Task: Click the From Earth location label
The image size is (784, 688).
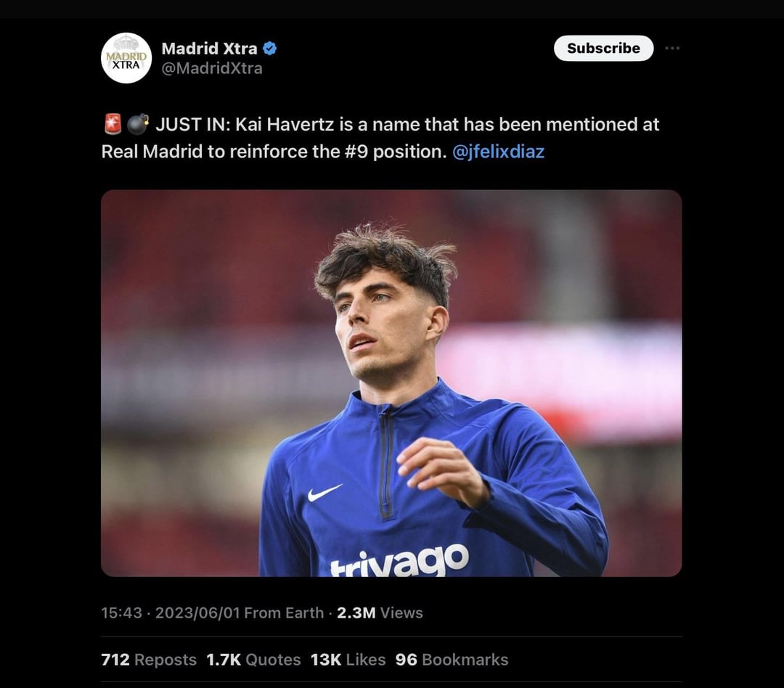Action: pos(284,613)
